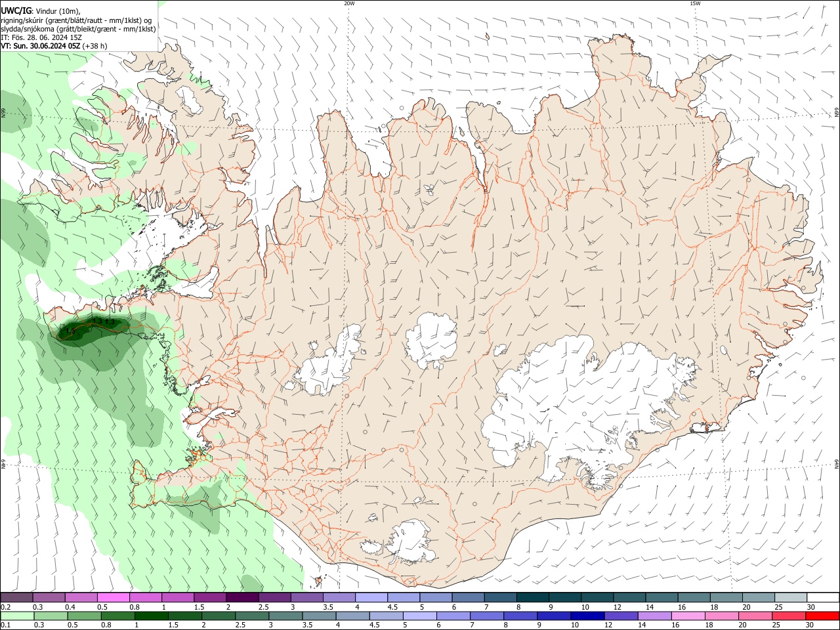Click the 14 label on the lower scale
The image size is (840, 630).
(x=642, y=625)
